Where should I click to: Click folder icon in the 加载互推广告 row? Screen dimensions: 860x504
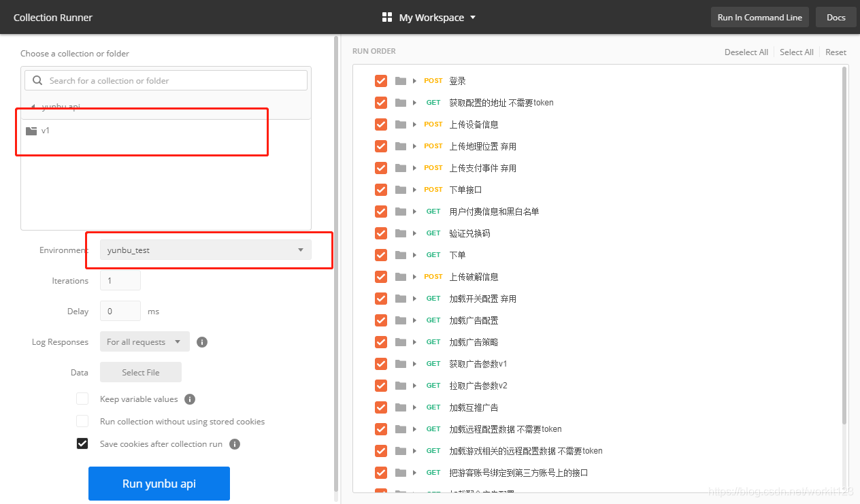pos(400,407)
